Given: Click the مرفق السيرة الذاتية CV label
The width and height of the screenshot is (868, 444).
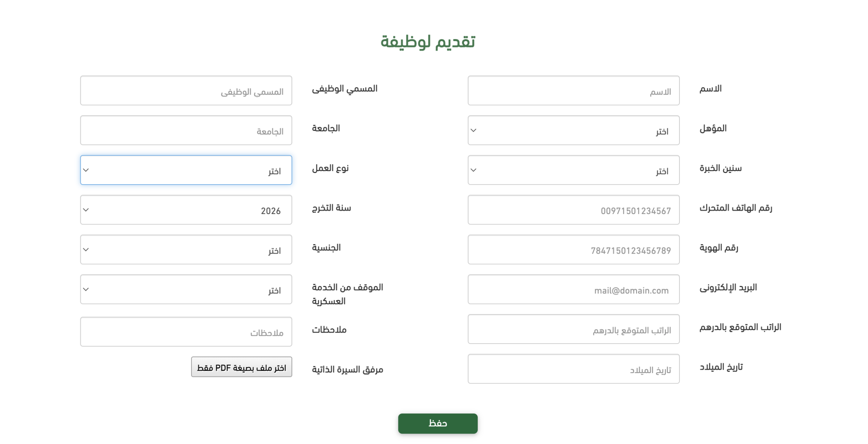Looking at the screenshot, I should pyautogui.click(x=347, y=369).
